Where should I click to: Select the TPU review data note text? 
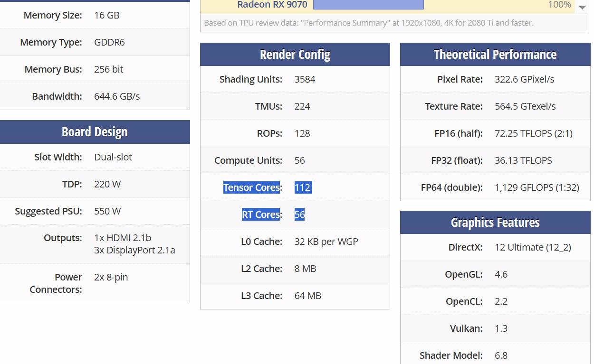[369, 23]
